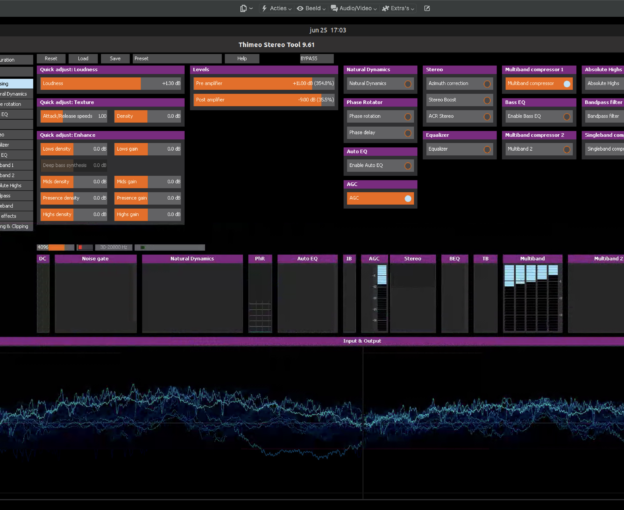Adjust the Pre amplifier slider
Viewport: 624px width, 510px height.
[264, 84]
